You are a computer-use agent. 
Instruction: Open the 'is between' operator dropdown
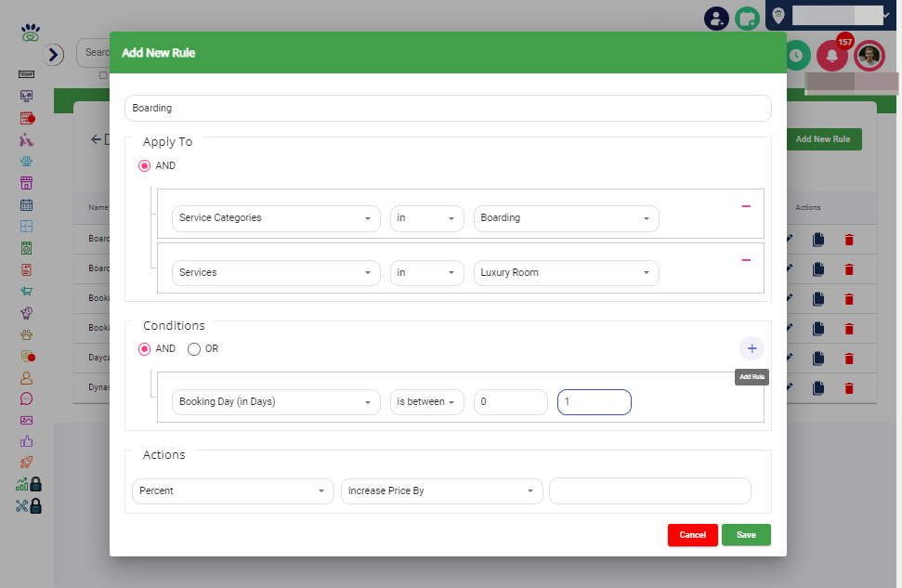click(x=426, y=402)
